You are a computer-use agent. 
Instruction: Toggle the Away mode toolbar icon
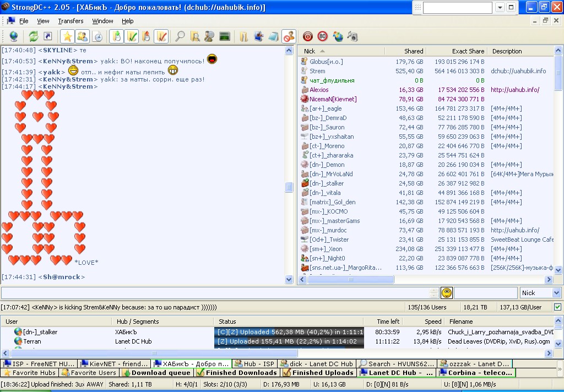click(289, 36)
